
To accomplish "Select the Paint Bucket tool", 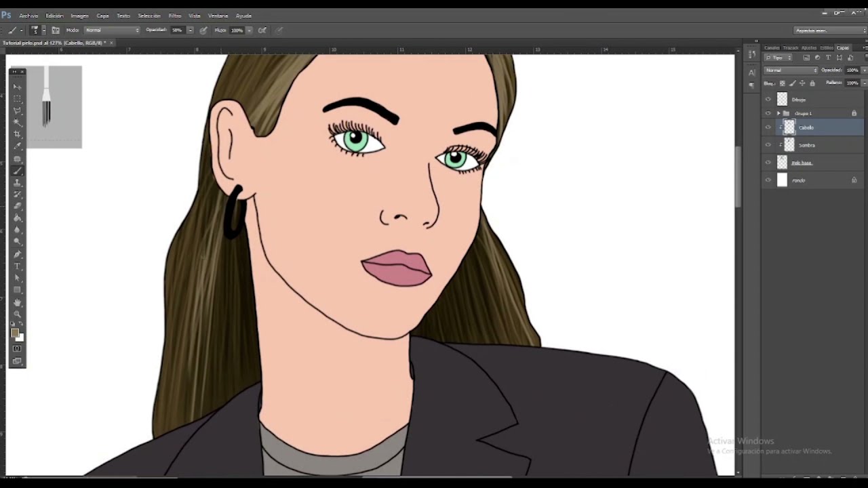I will (x=18, y=216).
